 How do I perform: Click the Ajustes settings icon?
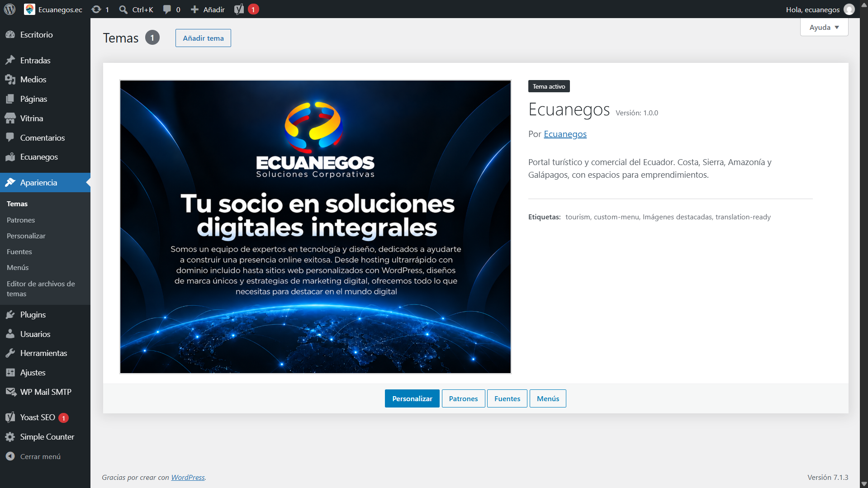pos(10,373)
